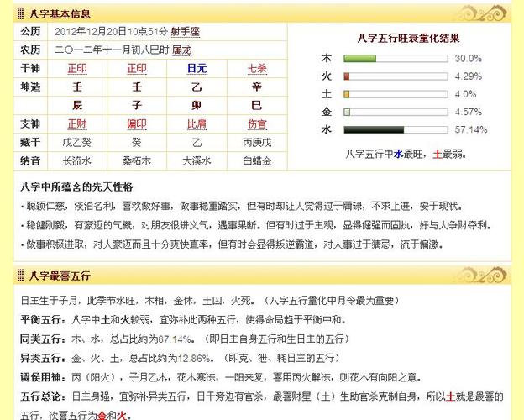Click the 辰 earthly branch cell
524x420 pixels.
77,106
